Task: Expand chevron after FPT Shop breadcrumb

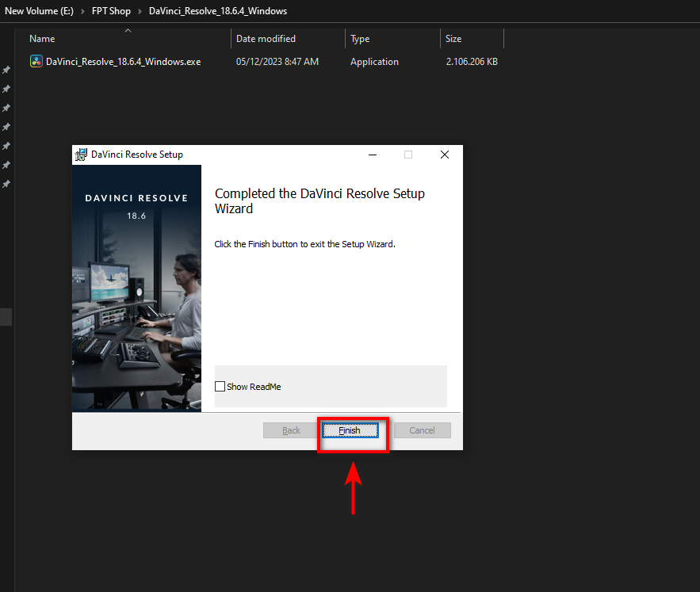Action: [x=140, y=12]
